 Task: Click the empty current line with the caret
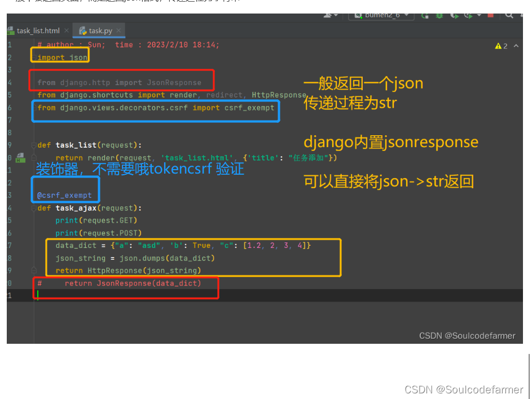click(265, 296)
